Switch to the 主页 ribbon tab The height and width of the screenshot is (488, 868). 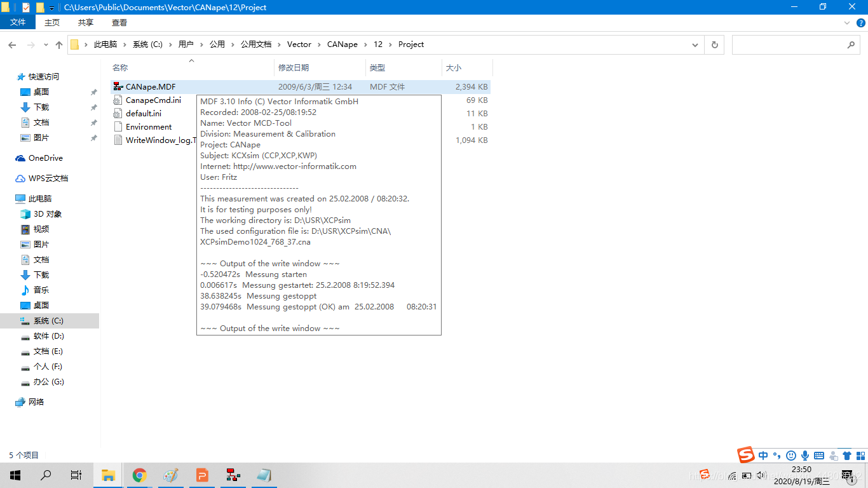point(52,22)
